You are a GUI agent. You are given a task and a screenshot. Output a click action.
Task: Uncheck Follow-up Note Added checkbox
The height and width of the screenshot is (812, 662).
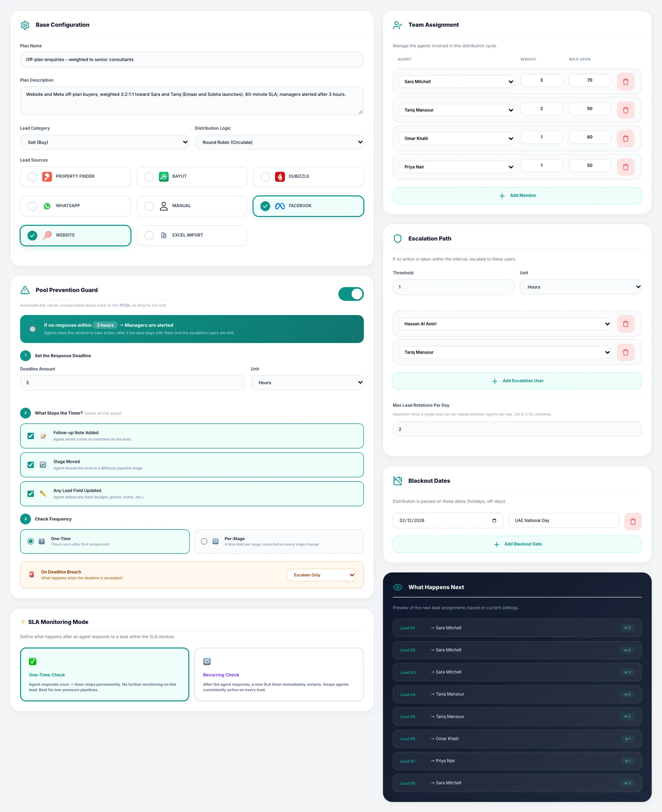pos(31,436)
